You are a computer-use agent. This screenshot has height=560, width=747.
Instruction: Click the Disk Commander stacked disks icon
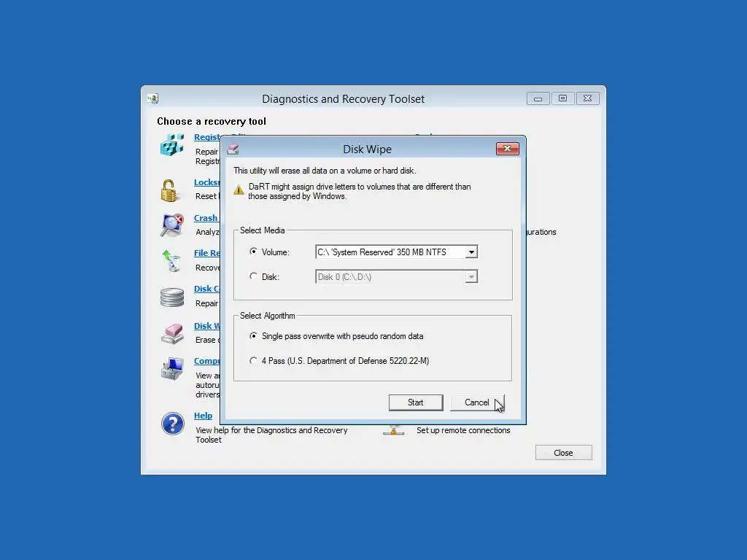click(x=172, y=297)
